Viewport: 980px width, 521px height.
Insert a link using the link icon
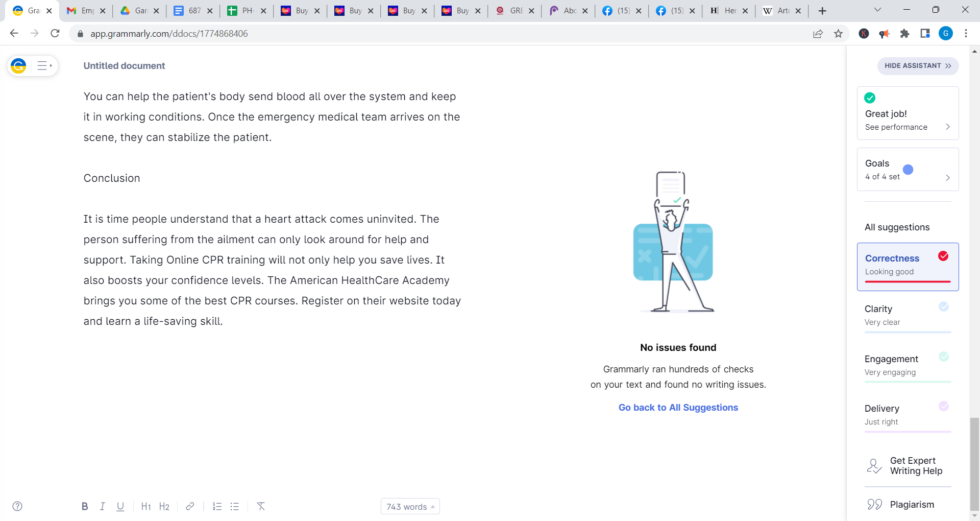pyautogui.click(x=190, y=506)
